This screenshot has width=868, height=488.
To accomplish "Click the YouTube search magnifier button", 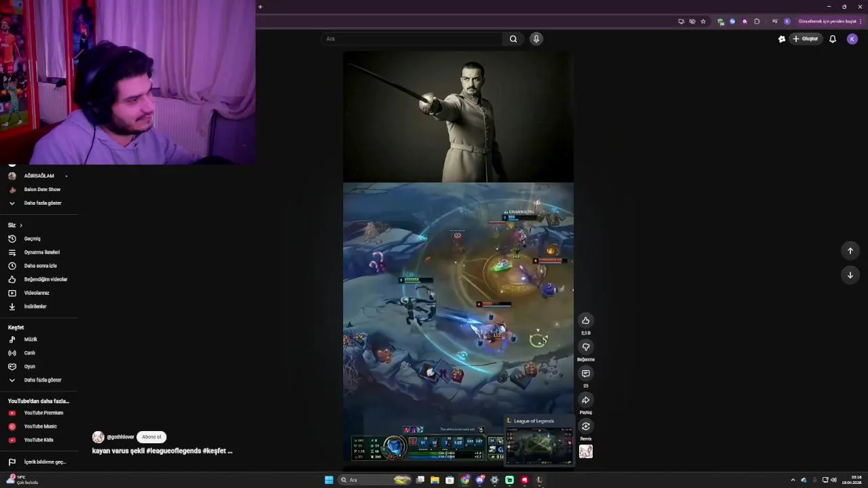I will pos(513,39).
